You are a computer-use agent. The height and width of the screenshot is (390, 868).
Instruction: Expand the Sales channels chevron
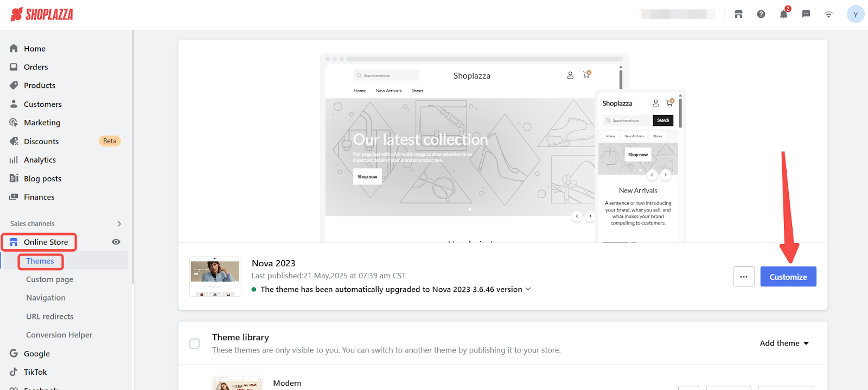point(119,223)
